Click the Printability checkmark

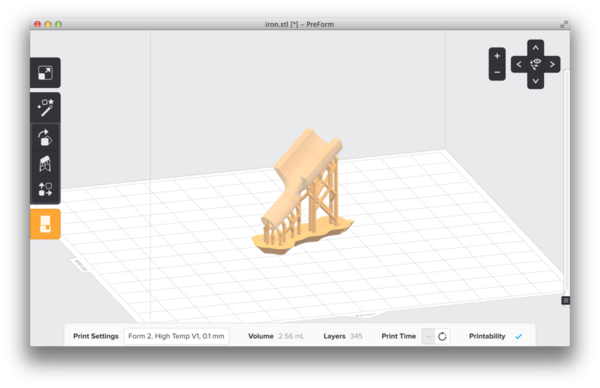coord(518,336)
